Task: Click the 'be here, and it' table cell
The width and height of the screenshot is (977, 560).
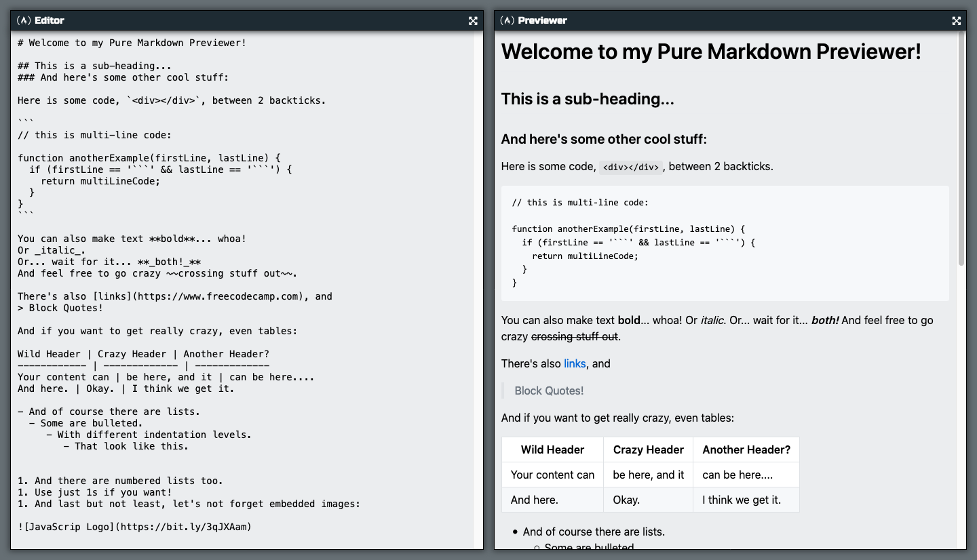Action: coord(648,475)
